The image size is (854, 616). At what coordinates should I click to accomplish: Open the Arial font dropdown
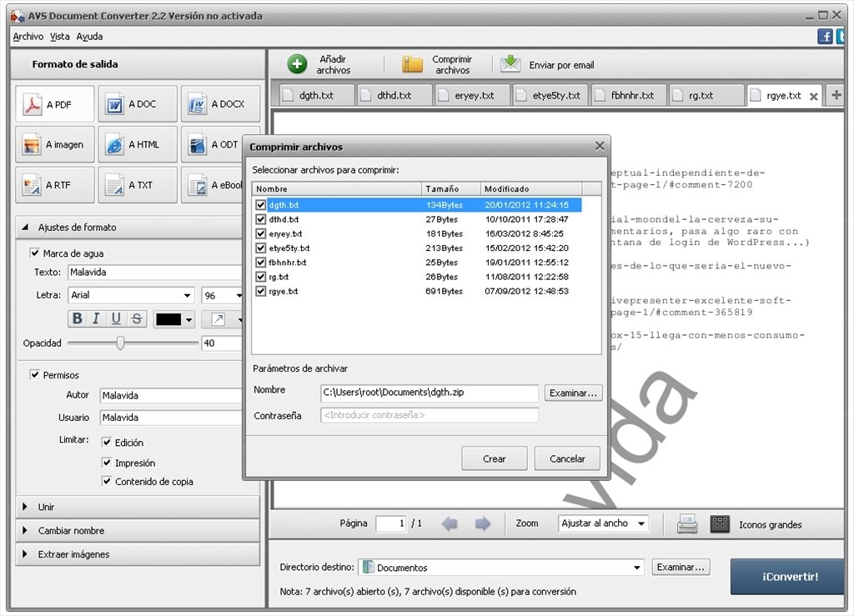[x=187, y=295]
